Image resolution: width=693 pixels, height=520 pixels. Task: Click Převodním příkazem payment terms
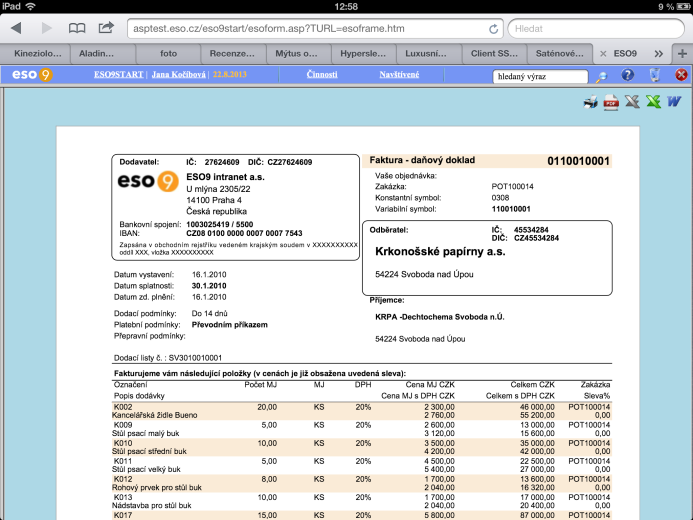[x=229, y=325]
